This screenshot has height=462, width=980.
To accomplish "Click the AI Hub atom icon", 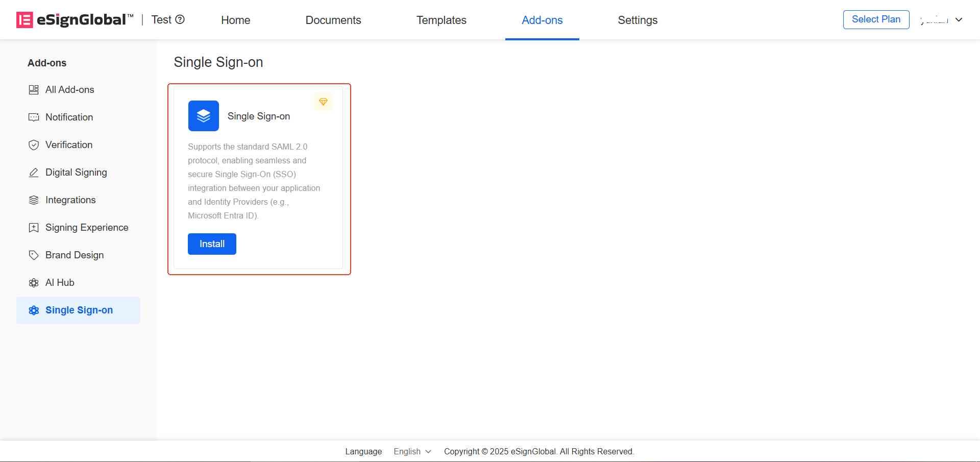I will (x=34, y=283).
